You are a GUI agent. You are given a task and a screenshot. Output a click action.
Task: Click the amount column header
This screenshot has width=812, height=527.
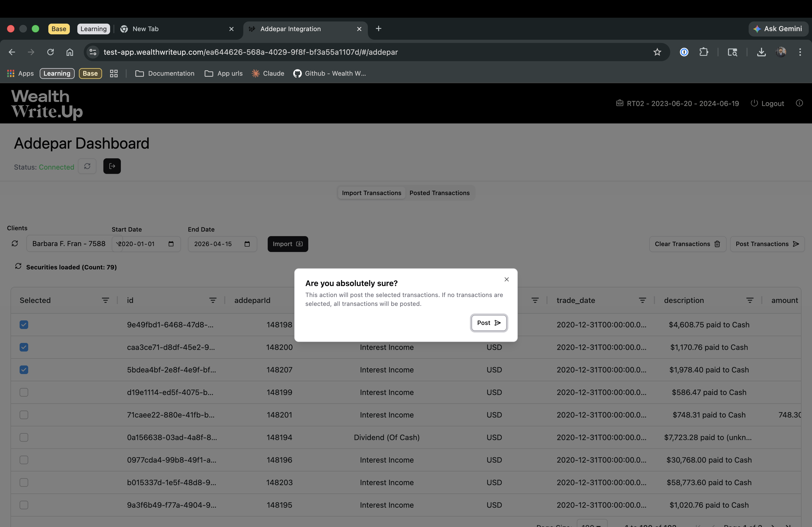tap(784, 300)
